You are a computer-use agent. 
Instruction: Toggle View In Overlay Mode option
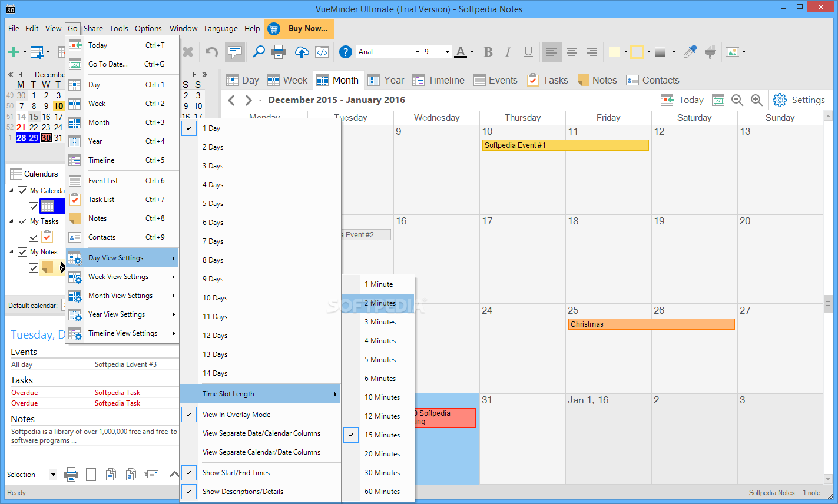coord(261,415)
